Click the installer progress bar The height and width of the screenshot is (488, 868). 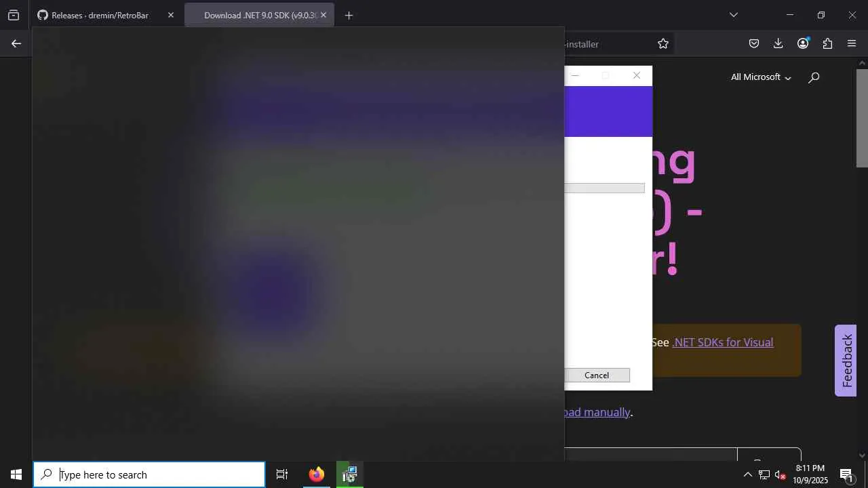tap(604, 188)
